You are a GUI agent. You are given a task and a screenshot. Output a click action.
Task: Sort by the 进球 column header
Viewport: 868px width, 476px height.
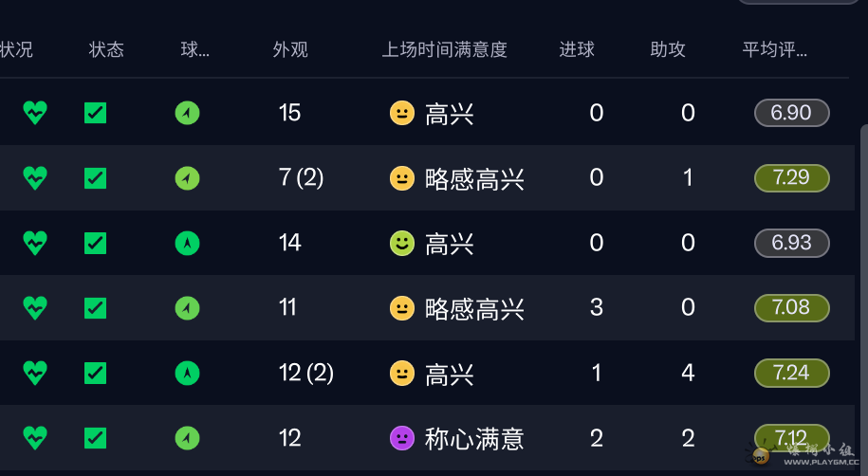[577, 49]
